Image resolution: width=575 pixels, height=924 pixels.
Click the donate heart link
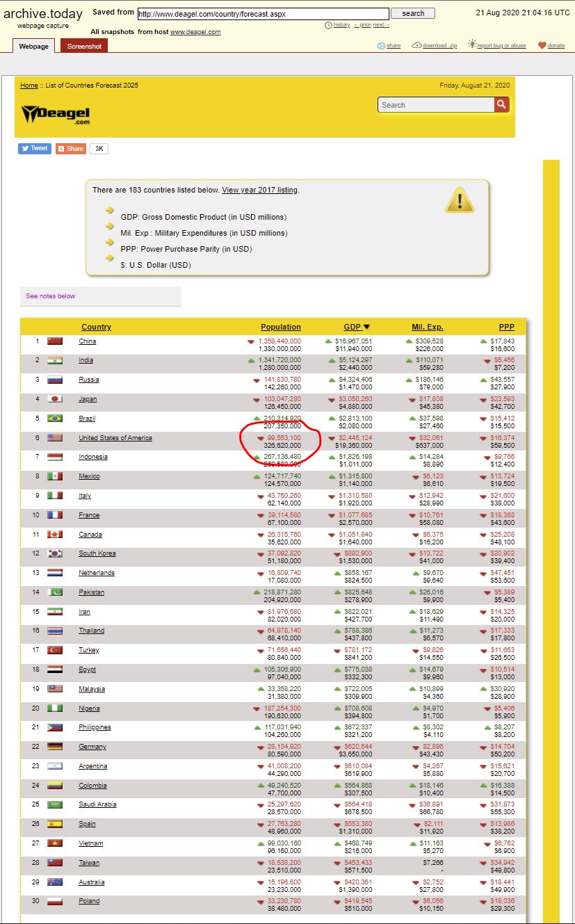(551, 45)
